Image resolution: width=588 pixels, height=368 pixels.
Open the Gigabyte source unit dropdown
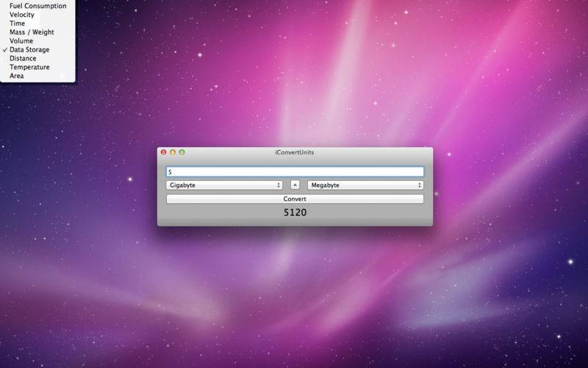224,185
